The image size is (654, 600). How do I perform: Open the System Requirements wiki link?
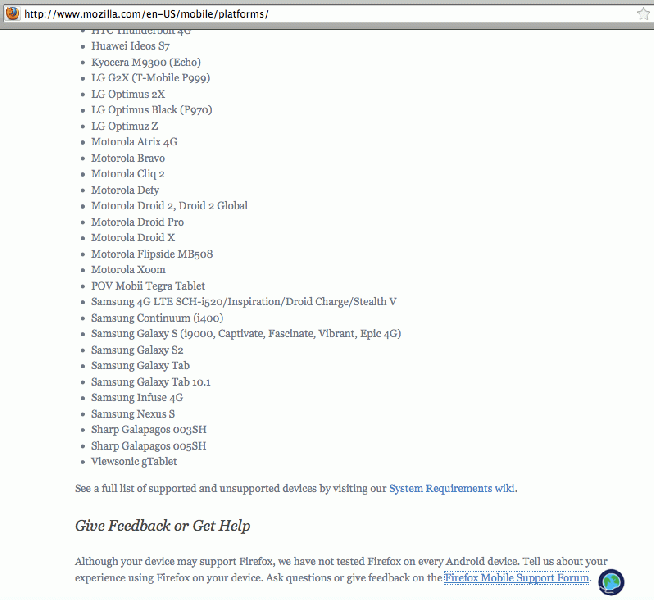pyautogui.click(x=452, y=488)
